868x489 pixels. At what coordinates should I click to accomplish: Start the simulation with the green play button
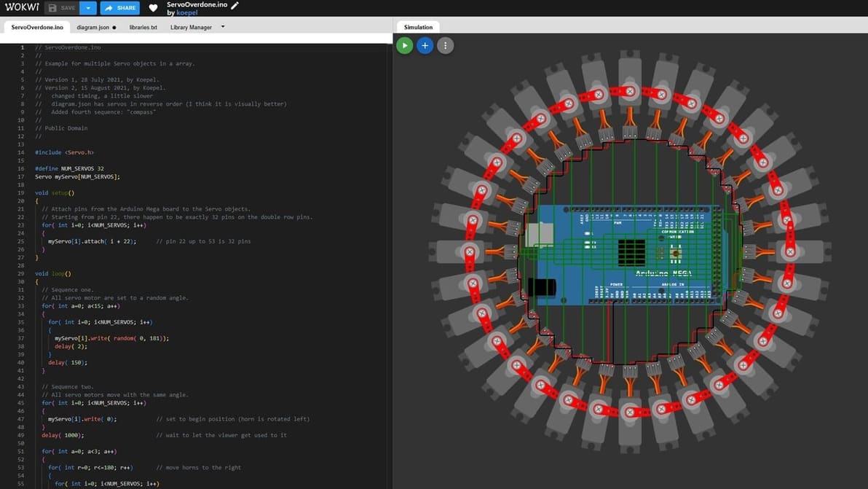pos(404,45)
